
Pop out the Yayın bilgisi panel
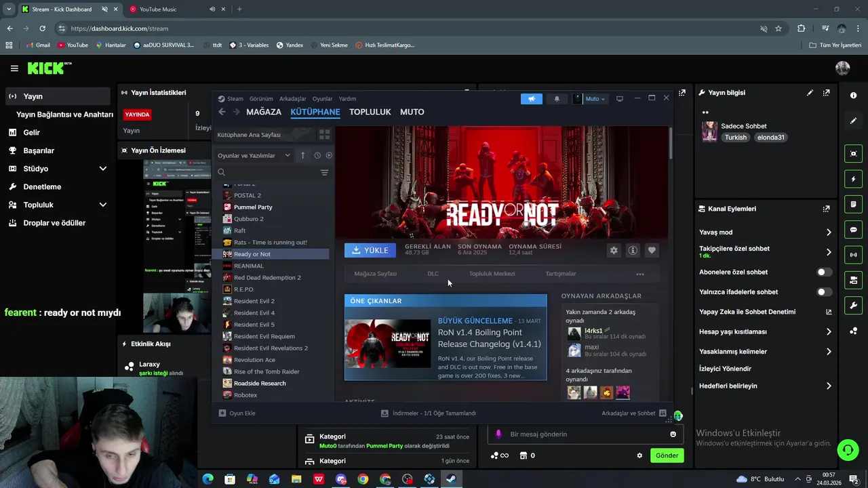click(826, 93)
